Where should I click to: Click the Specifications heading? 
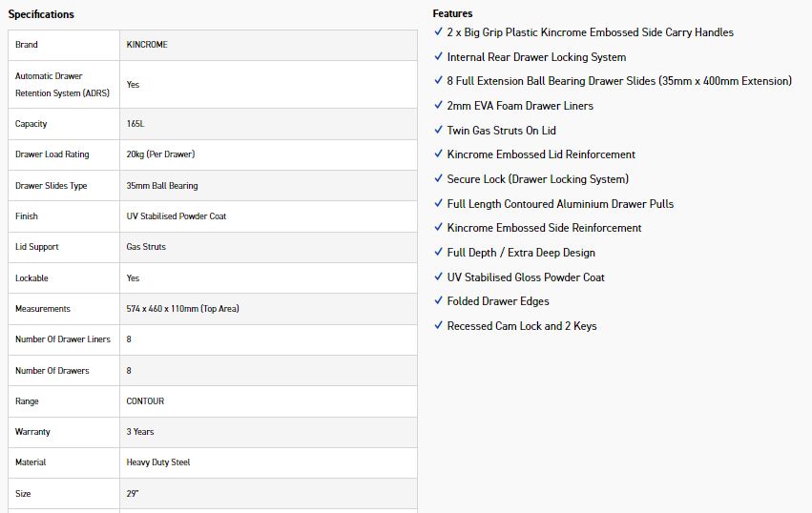[41, 14]
